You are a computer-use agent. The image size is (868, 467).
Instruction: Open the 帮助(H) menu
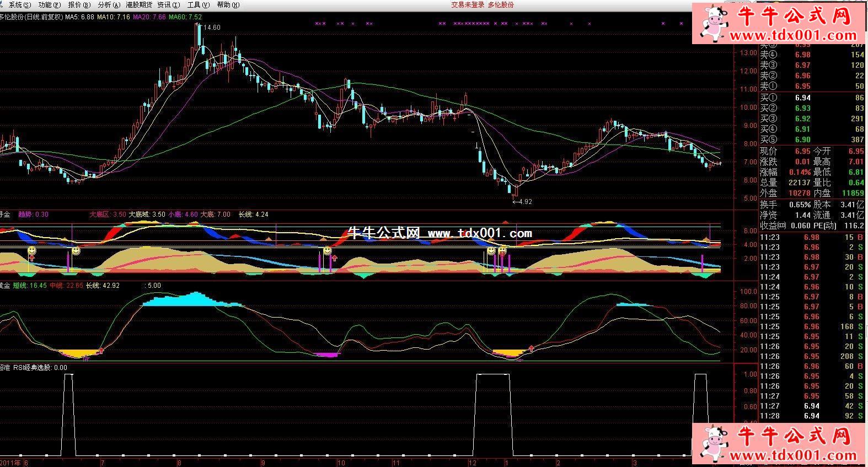click(228, 4)
